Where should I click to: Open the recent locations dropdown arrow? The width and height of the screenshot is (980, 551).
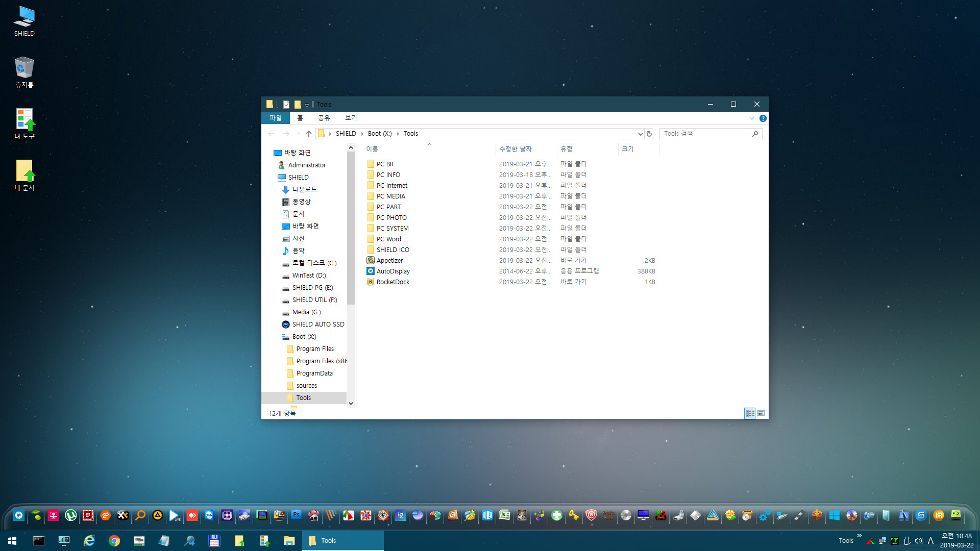pyautogui.click(x=298, y=134)
